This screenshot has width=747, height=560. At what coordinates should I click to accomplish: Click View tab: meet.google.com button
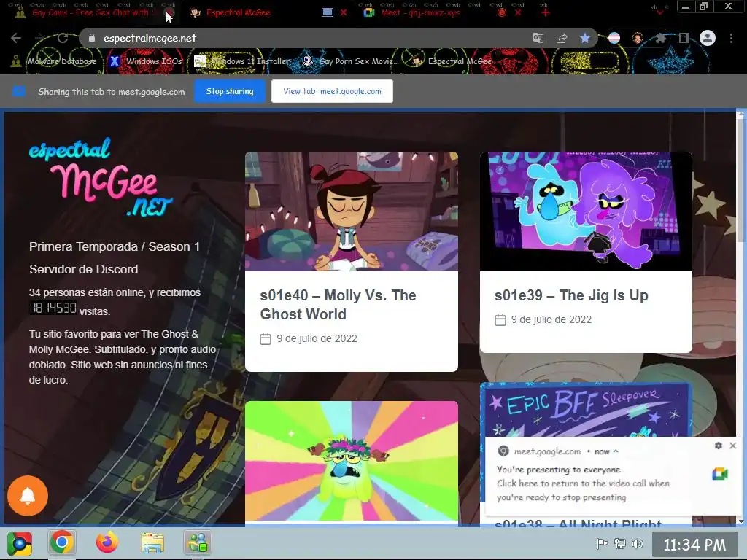coord(332,91)
